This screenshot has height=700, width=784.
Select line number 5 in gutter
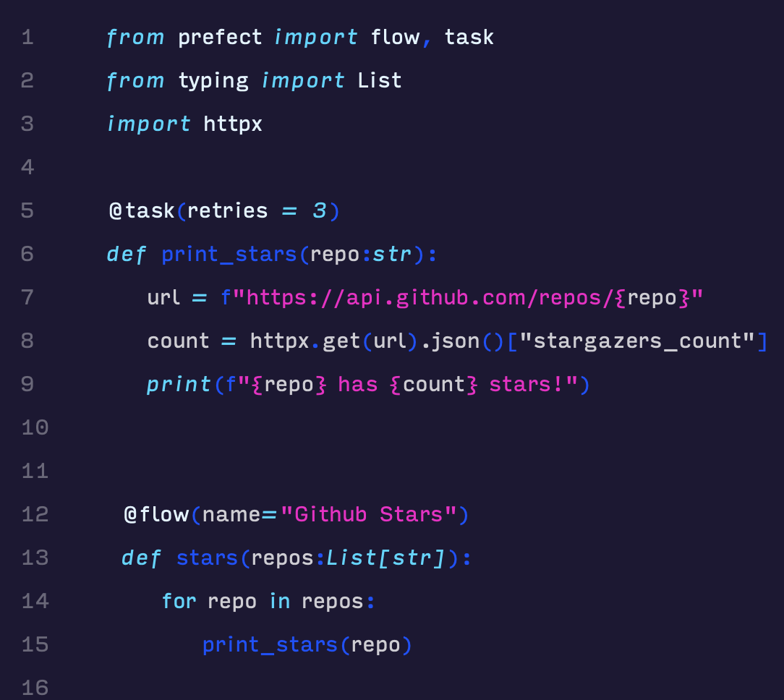click(x=27, y=211)
